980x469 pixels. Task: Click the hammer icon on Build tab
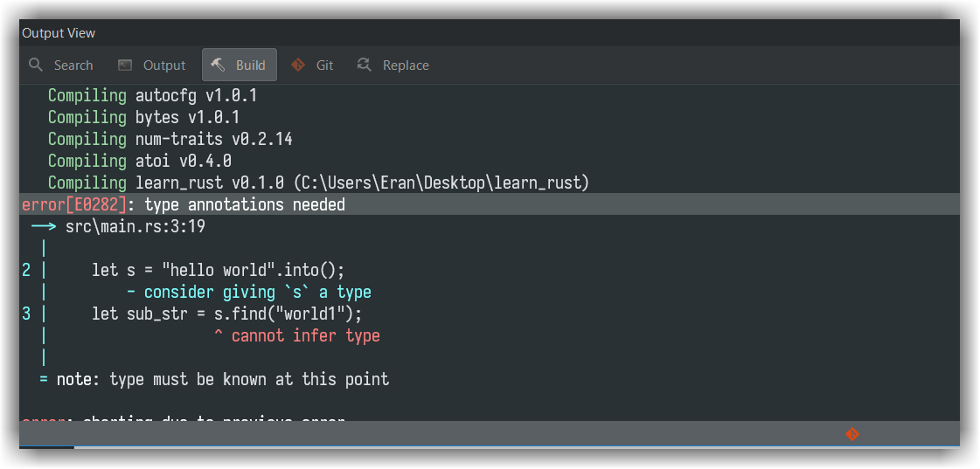219,65
